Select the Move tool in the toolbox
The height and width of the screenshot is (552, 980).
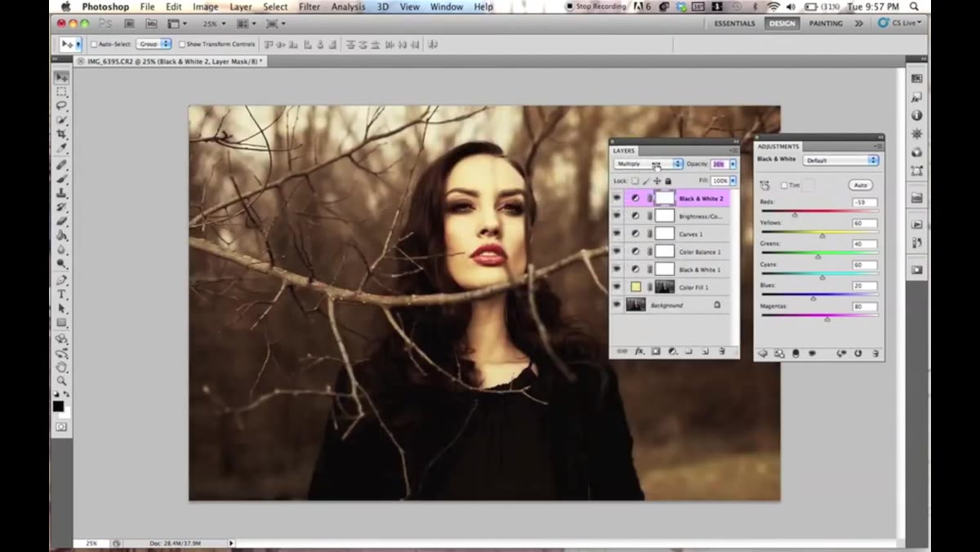[x=61, y=78]
